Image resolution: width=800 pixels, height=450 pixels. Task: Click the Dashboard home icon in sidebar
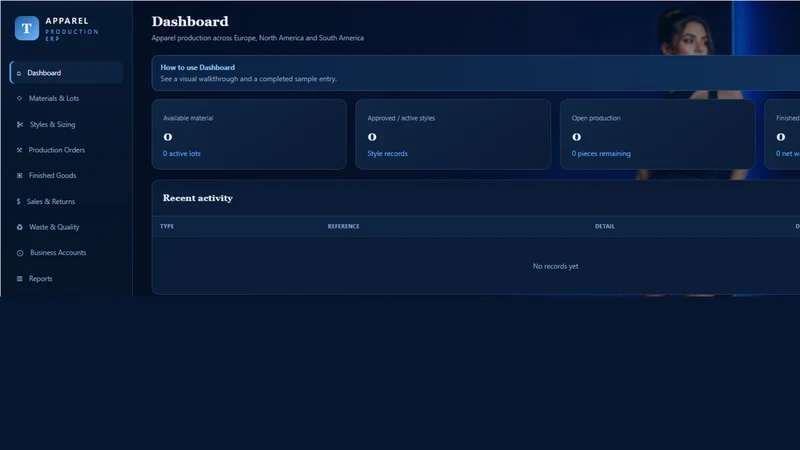click(x=19, y=73)
